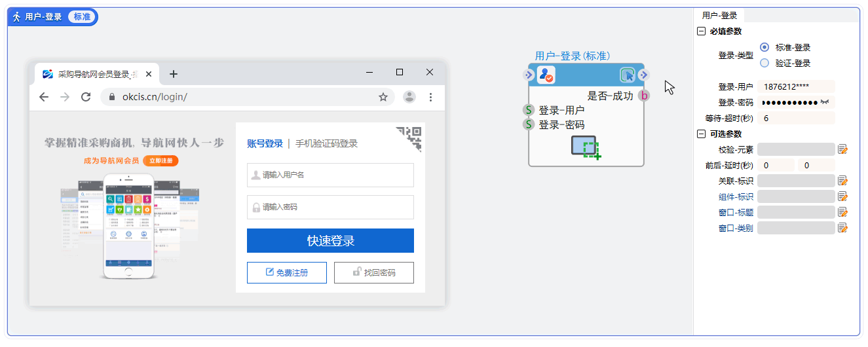Switch to the 用户-登录 properties tab
Image resolution: width=868 pixels, height=347 pixels.
pyautogui.click(x=719, y=15)
